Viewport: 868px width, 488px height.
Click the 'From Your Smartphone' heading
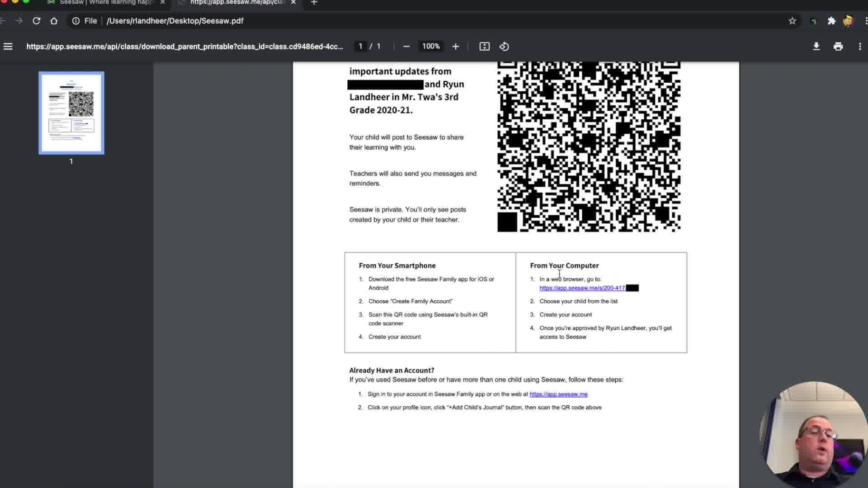(x=397, y=266)
